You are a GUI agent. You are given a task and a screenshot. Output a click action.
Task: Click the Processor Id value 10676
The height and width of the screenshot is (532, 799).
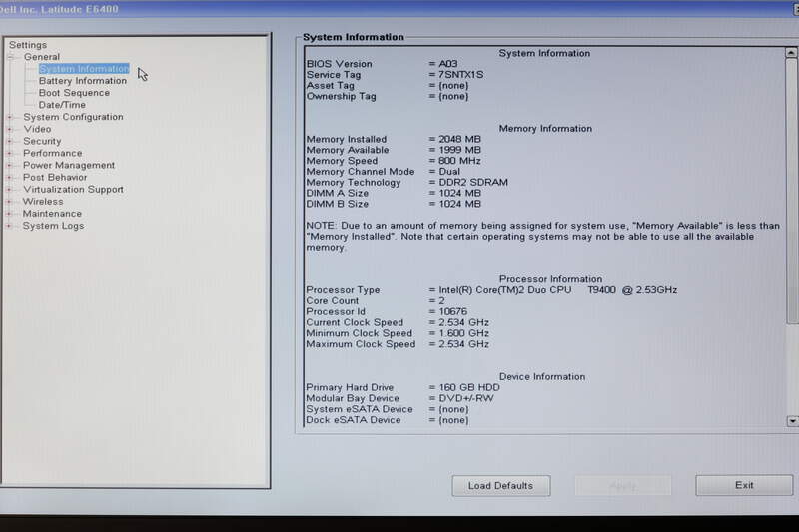(x=453, y=311)
